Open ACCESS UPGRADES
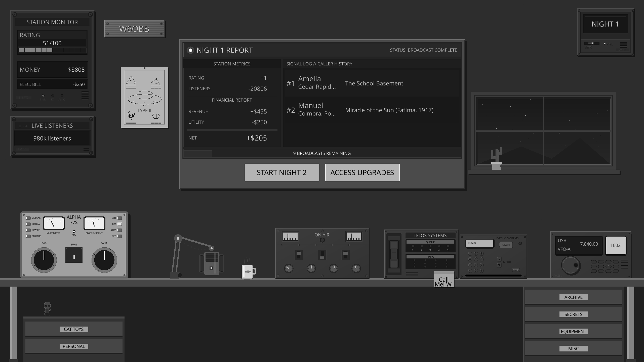Image resolution: width=644 pixels, height=362 pixels. [x=362, y=172]
